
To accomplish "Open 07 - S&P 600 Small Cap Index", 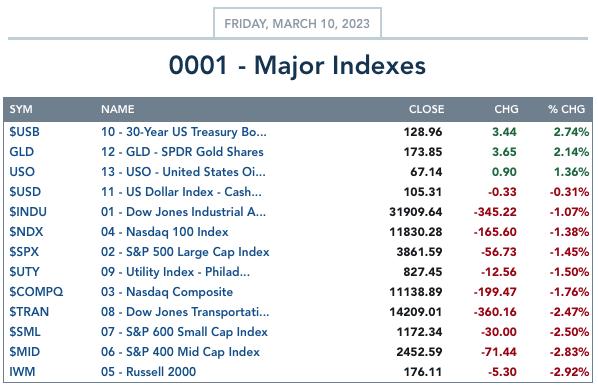I will click(x=185, y=332).
